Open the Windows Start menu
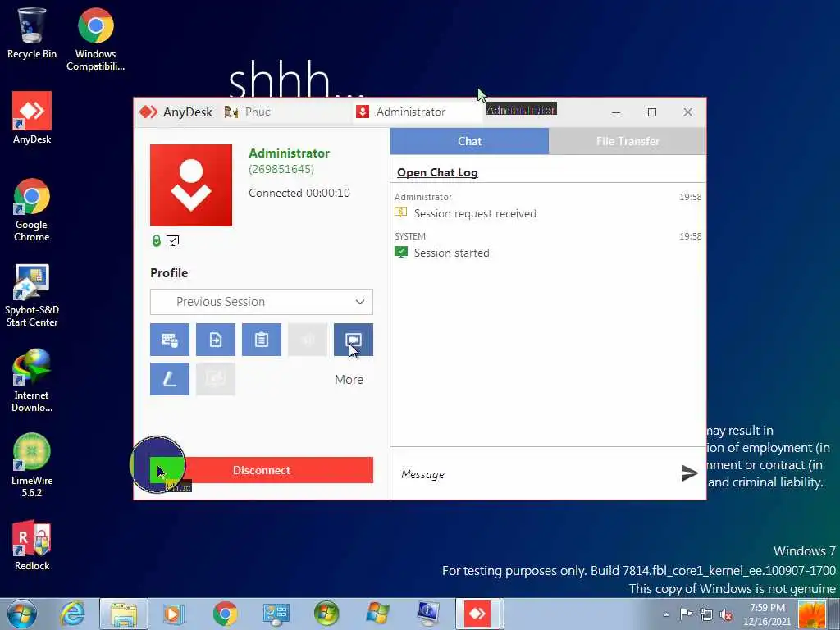This screenshot has height=630, width=840. [22, 614]
